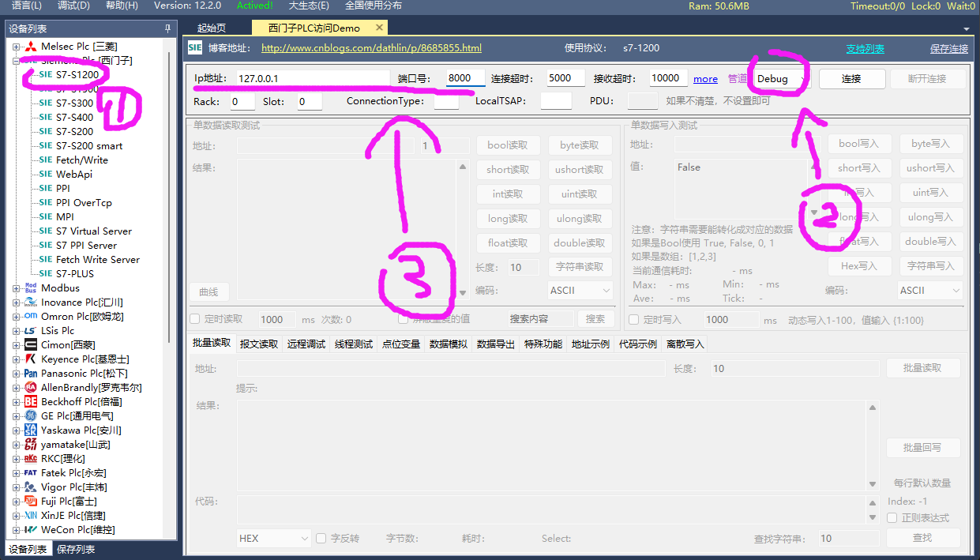Click the read result box scrollbar

coord(463,230)
